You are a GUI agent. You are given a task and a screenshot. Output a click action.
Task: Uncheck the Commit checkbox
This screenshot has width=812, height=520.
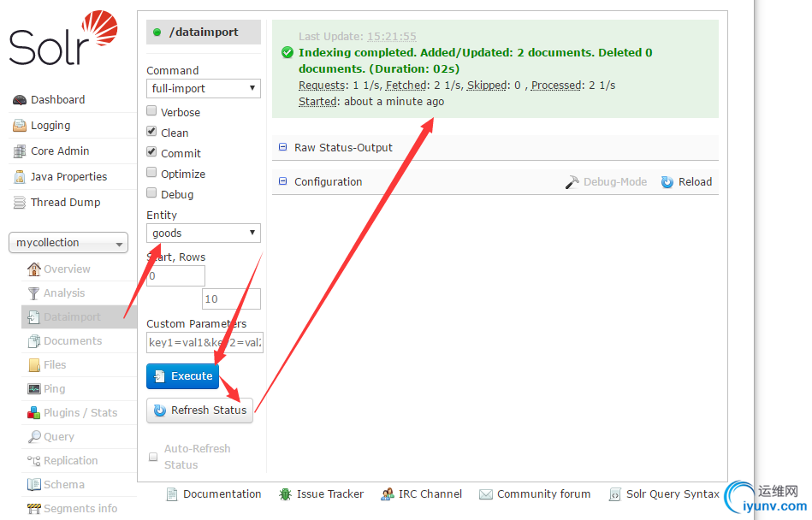(151, 151)
